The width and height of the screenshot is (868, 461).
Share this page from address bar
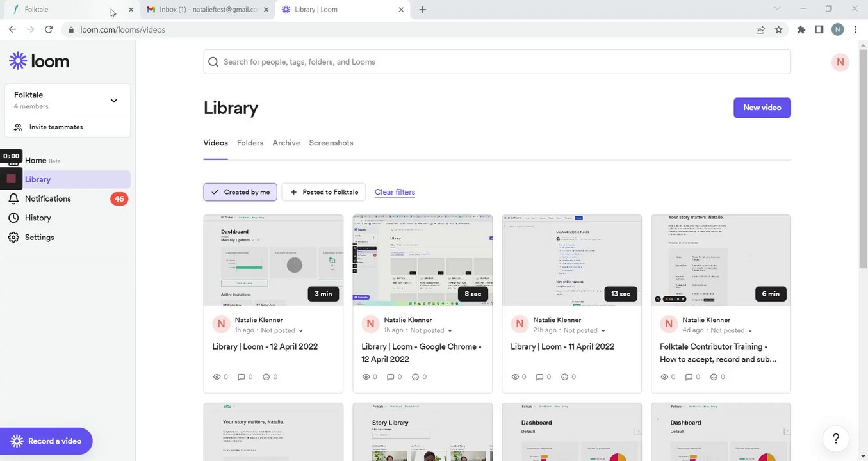coord(760,29)
